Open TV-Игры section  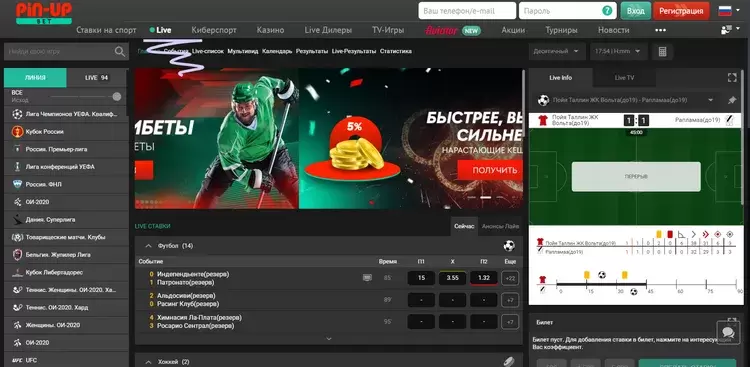click(388, 30)
